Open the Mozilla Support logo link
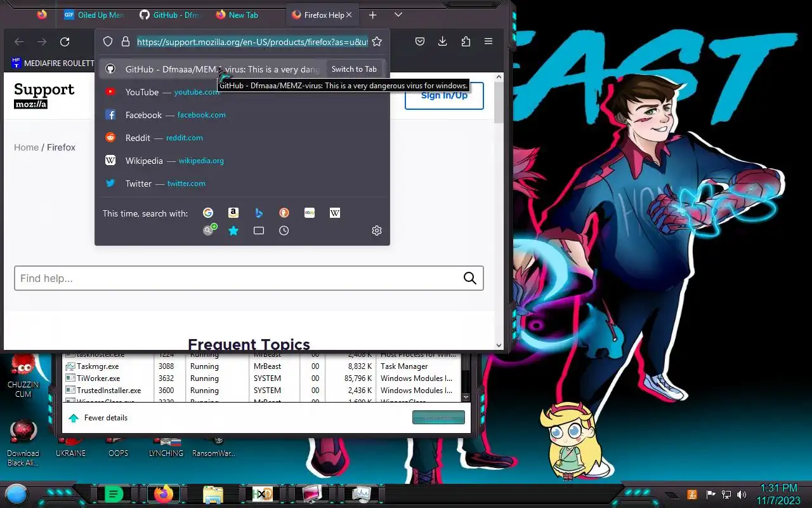Viewport: 812px width, 508px height. click(x=44, y=95)
